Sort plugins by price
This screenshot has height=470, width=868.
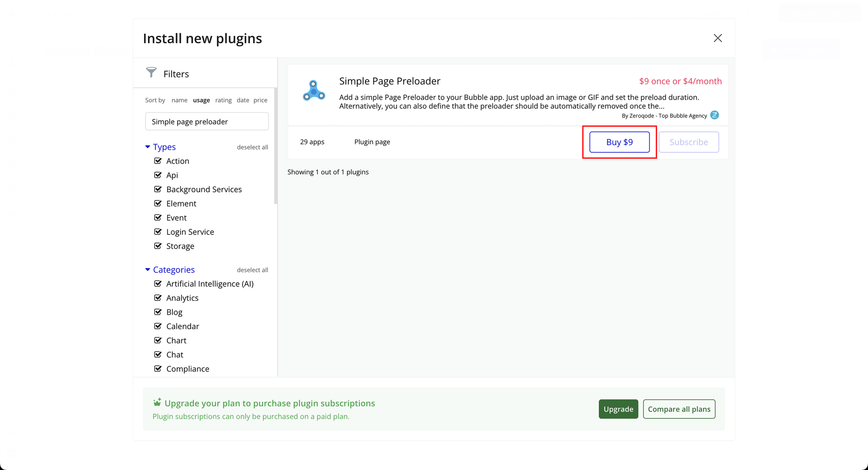pos(260,100)
